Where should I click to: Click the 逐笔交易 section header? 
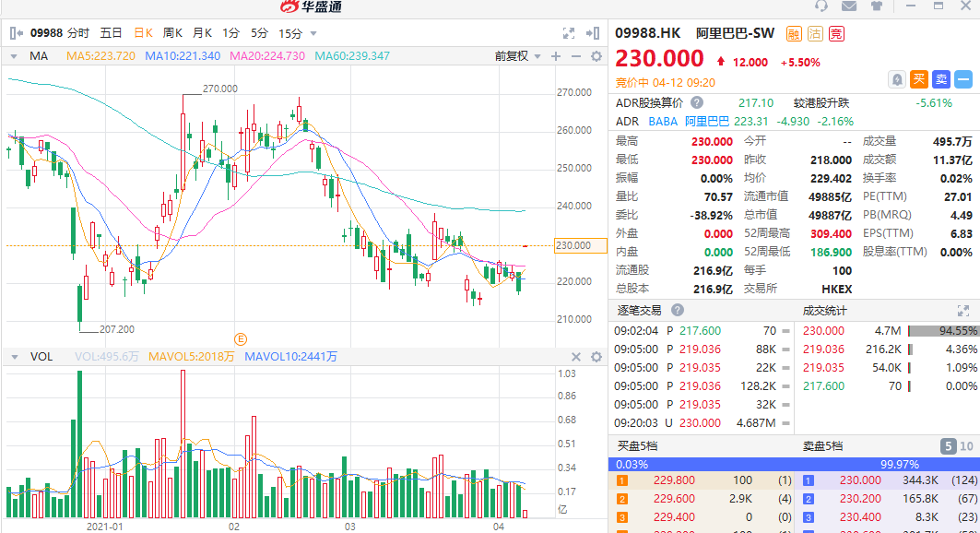640,310
